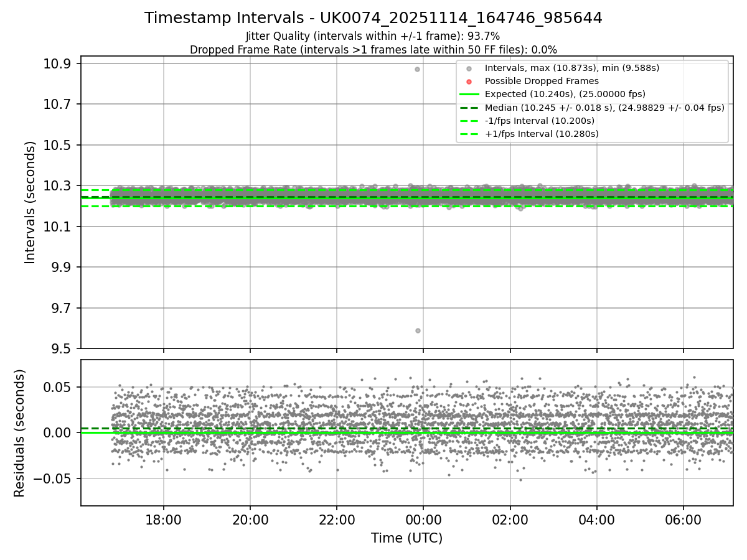
Task: Select legend entry 'Expected (10.240s), (25.00000 fps)'
Action: point(565,94)
